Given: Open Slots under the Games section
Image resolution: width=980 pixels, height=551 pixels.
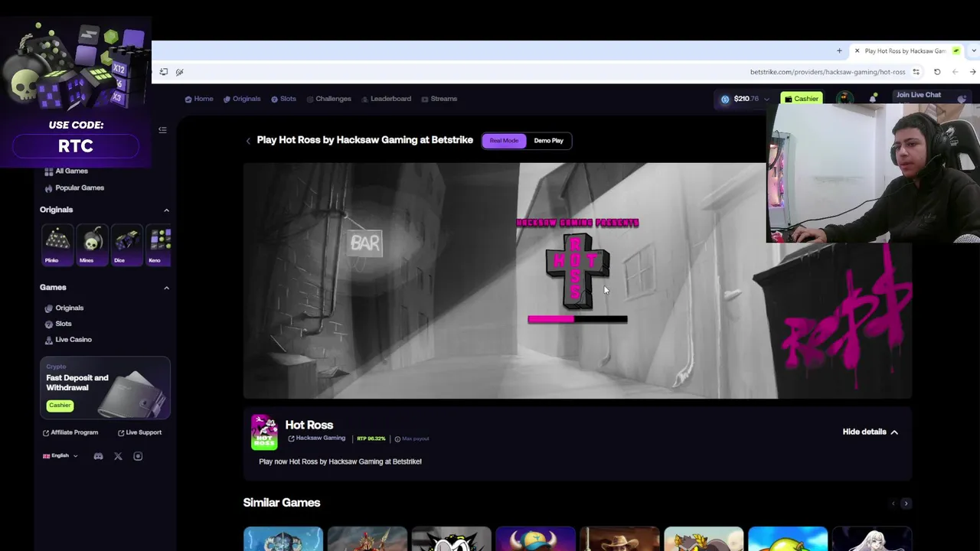Looking at the screenshot, I should [x=58, y=324].
